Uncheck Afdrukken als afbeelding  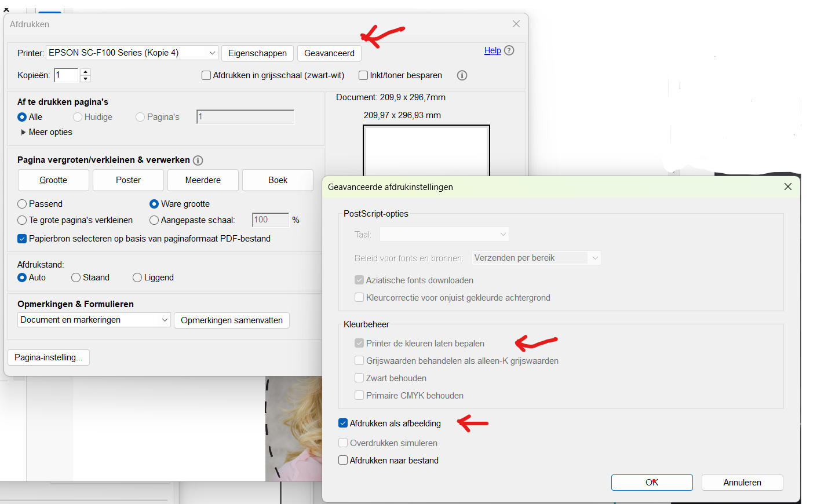click(343, 423)
